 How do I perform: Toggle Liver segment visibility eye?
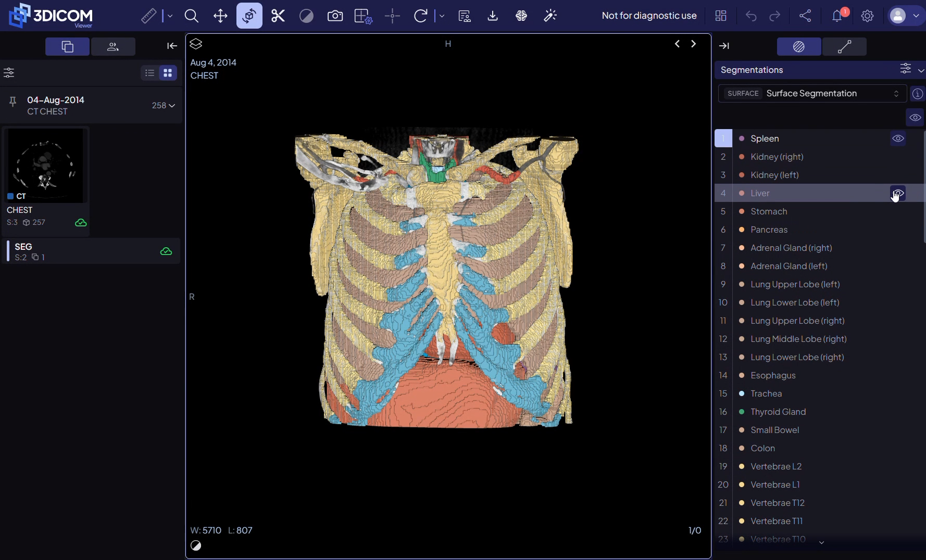(x=898, y=193)
